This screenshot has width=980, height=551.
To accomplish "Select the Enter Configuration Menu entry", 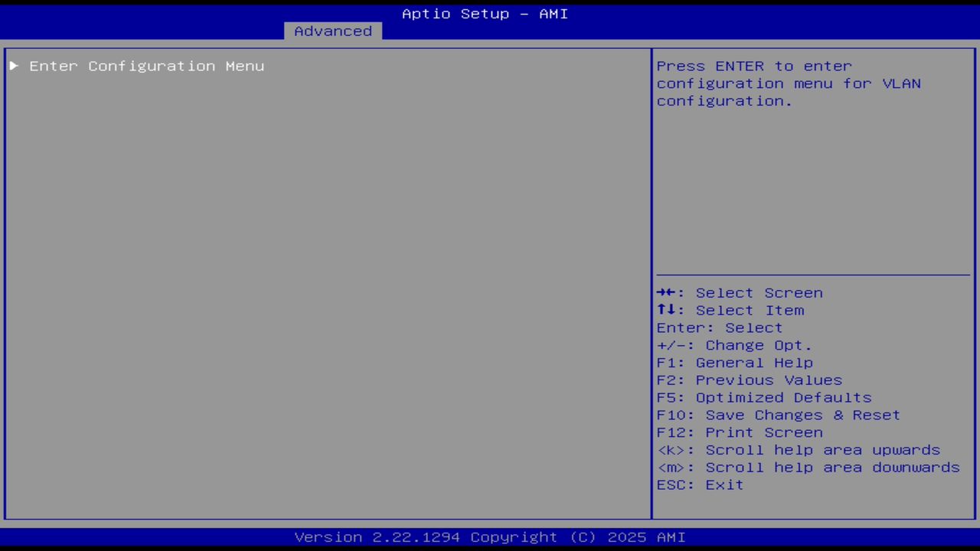I will point(146,66).
